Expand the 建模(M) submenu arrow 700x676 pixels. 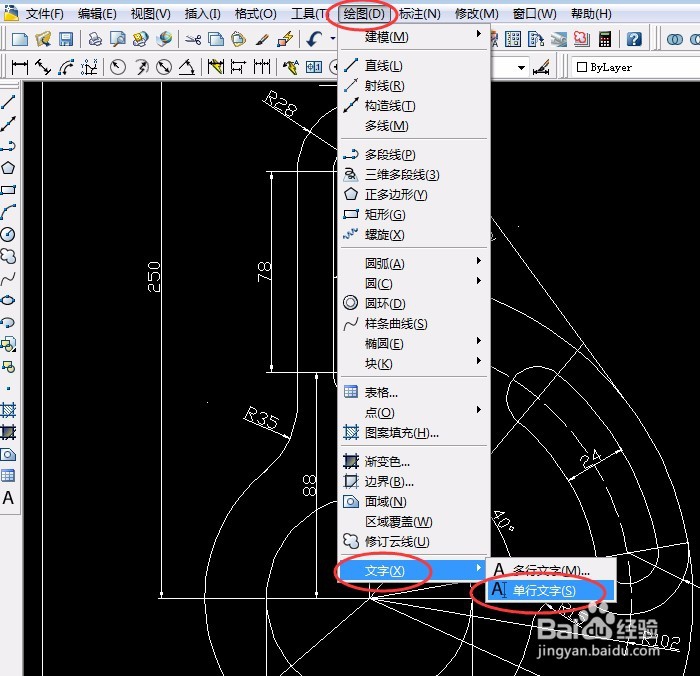tap(479, 33)
